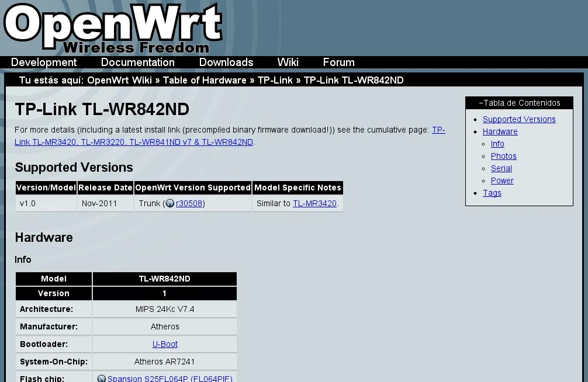Image resolution: width=588 pixels, height=382 pixels.
Task: Jump to Serial in contents
Action: 501,168
